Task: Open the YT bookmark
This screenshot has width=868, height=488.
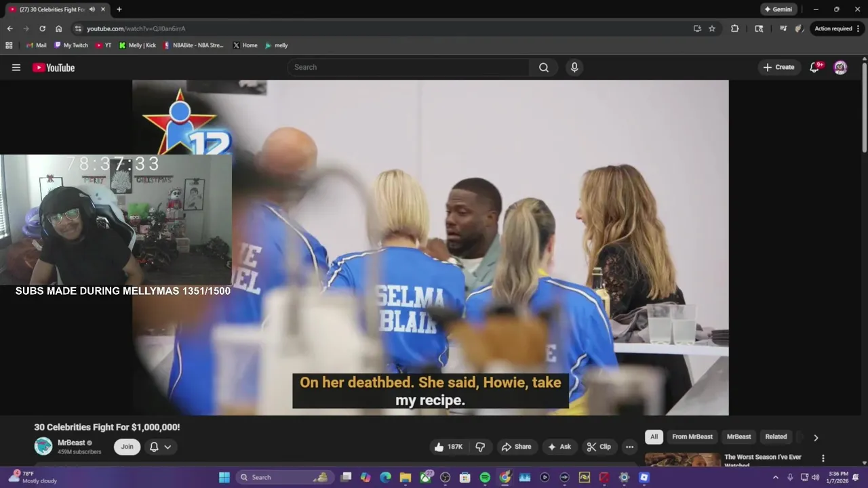Action: tap(104, 45)
